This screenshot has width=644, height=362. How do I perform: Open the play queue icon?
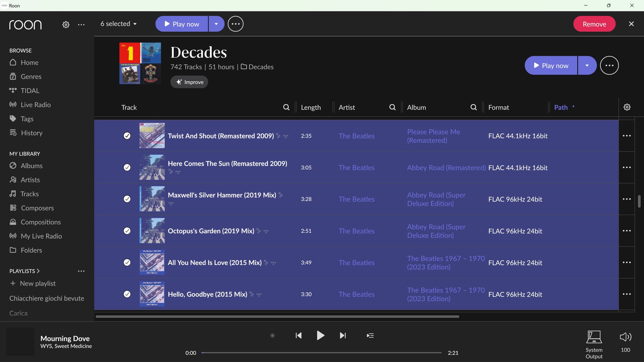370,336
